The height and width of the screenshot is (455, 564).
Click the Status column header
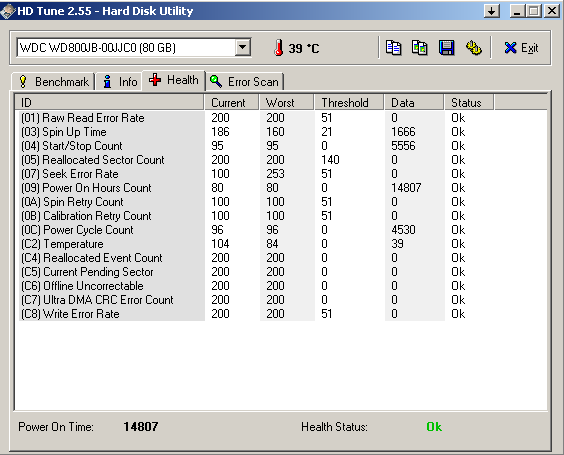point(469,103)
